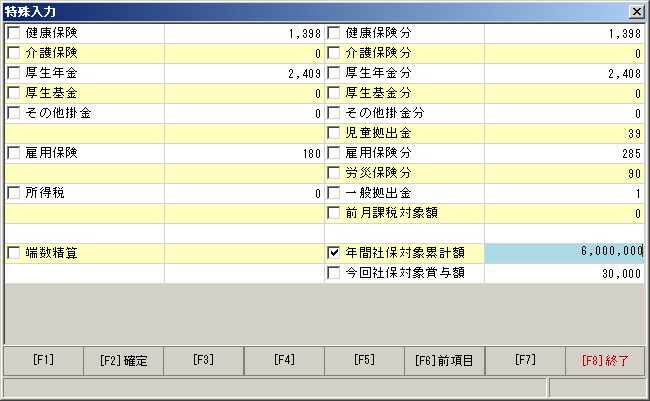Viewport: 650px width, 401px height.
Task: Select the 児童拠出金 amount 39
Action: click(x=564, y=134)
